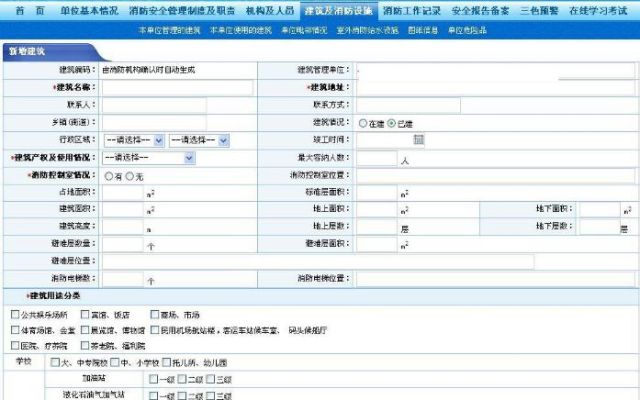Select the 已建 building status radio
The height and width of the screenshot is (400, 640).
tap(391, 123)
